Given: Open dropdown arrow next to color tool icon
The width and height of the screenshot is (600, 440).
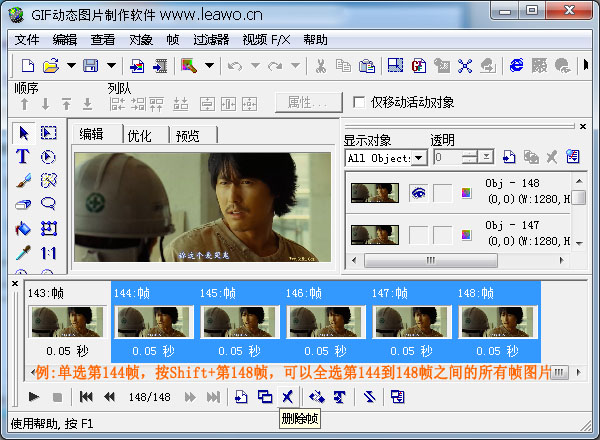Looking at the screenshot, I should pos(209,65).
